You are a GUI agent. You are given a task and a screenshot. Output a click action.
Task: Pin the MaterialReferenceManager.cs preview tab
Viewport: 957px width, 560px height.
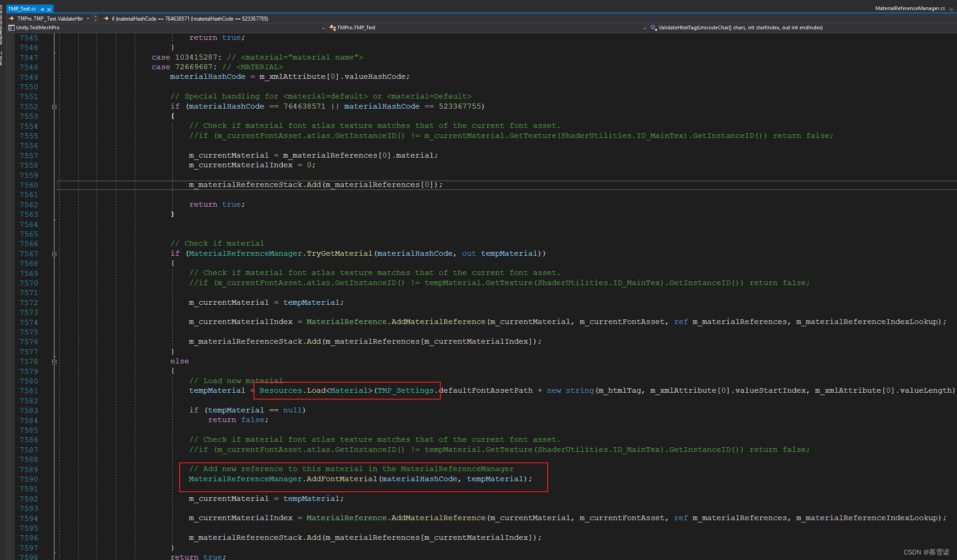pos(951,9)
